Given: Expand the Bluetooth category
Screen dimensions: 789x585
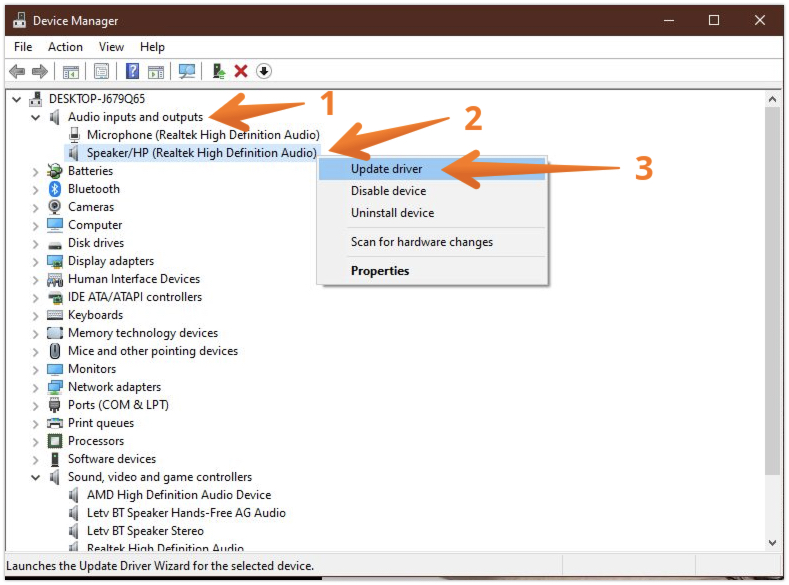Looking at the screenshot, I should coord(35,190).
